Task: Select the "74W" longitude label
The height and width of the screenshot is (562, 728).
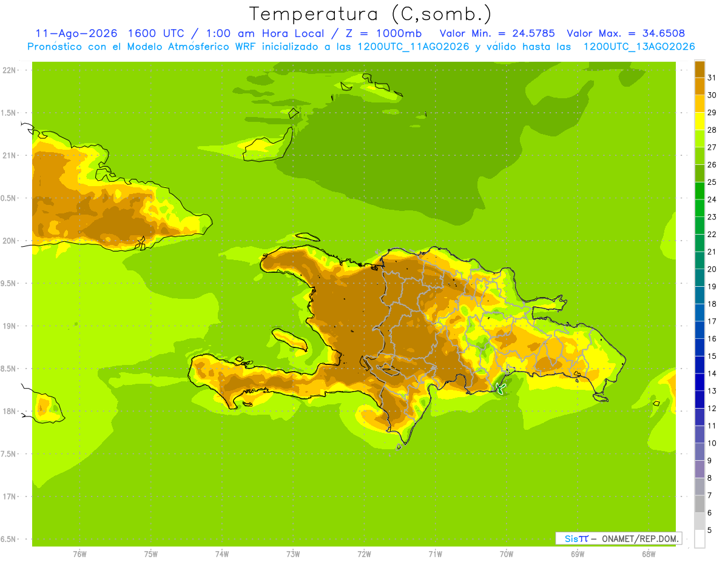Action: point(222,555)
